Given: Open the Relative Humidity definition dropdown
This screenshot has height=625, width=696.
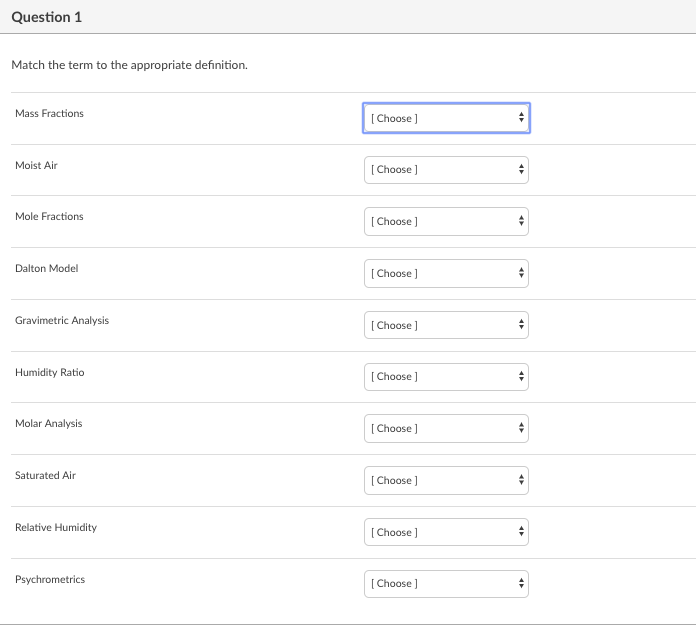Looking at the screenshot, I should pyautogui.click(x=446, y=532).
